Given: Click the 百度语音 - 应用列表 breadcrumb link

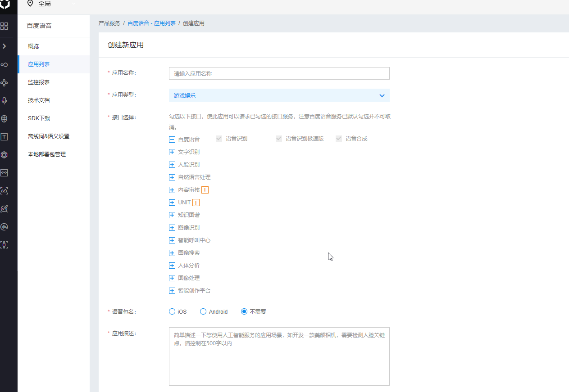Looking at the screenshot, I should 151,23.
